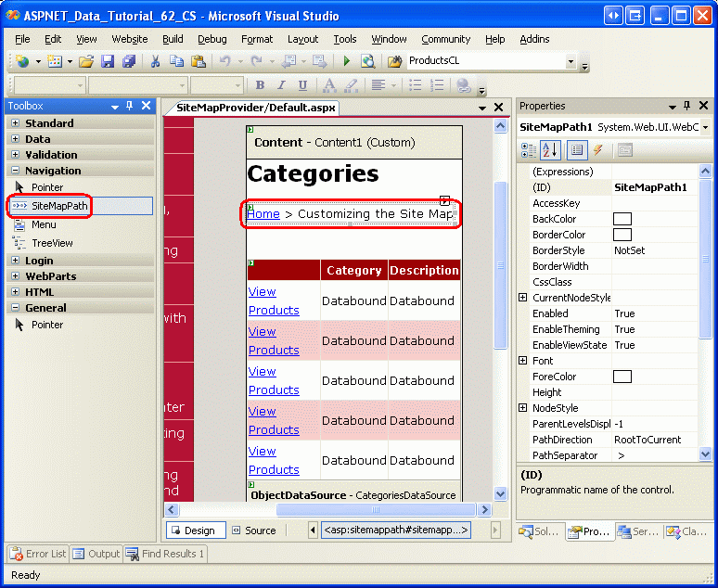Auto-hide Toolbox using the pin icon
Screen dimensions: 718x588
coord(130,107)
